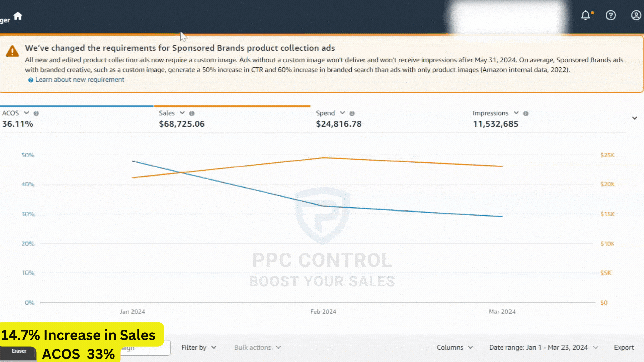Screen dimensions: 644x362
Task: Open the notifications bell
Action: point(586,15)
